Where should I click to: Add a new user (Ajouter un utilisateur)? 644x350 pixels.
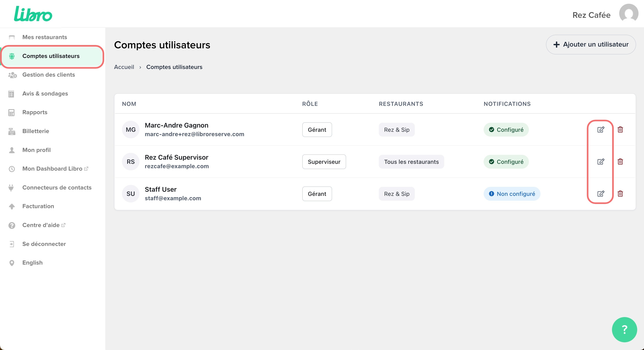591,45
